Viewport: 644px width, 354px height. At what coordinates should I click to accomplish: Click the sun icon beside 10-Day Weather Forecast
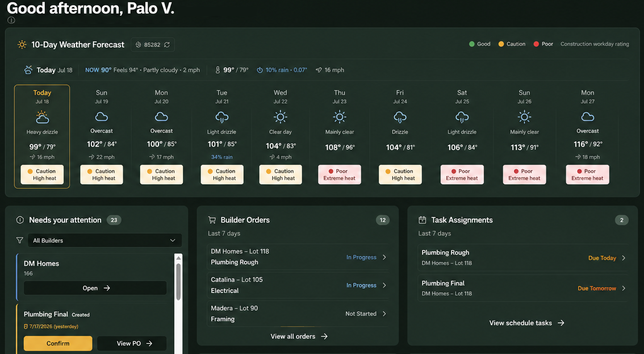tap(22, 44)
